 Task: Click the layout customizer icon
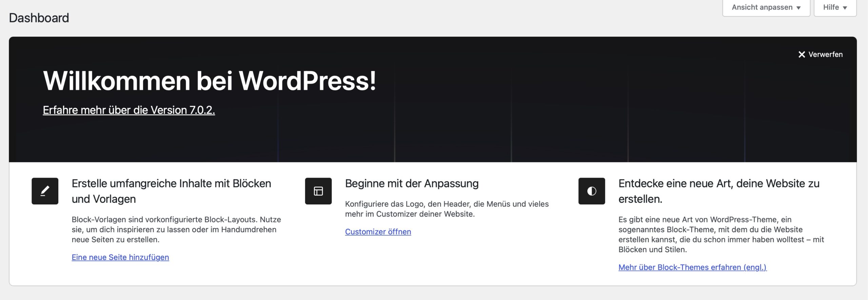[x=318, y=191]
